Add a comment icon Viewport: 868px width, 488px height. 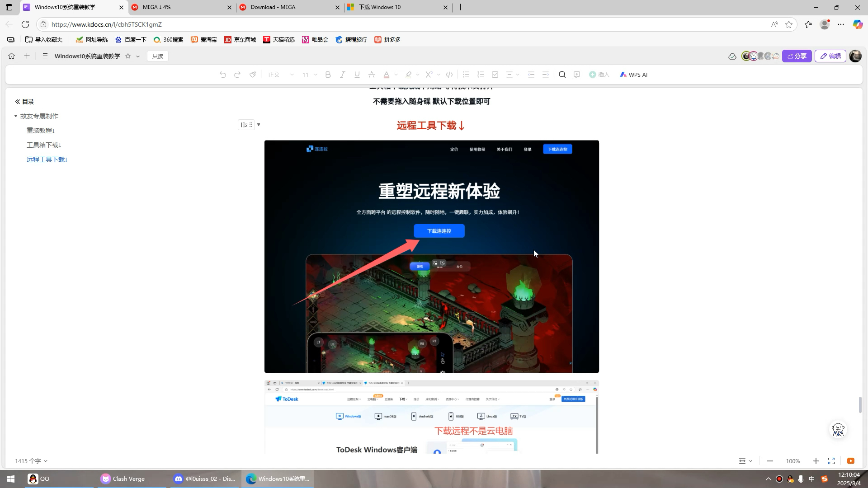[x=577, y=75]
